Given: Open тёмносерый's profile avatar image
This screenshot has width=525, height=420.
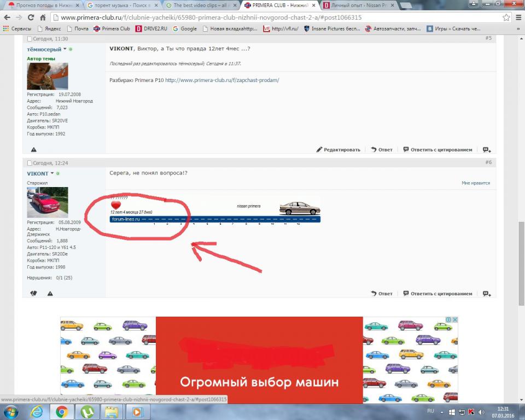Looking at the screenshot, I should tap(47, 76).
